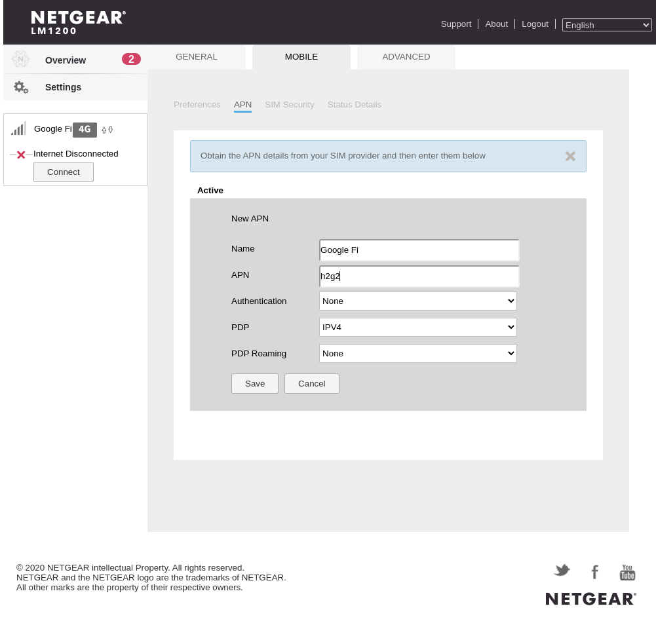656x644 pixels.
Task: Click the signal strength bars icon
Action: (x=18, y=128)
